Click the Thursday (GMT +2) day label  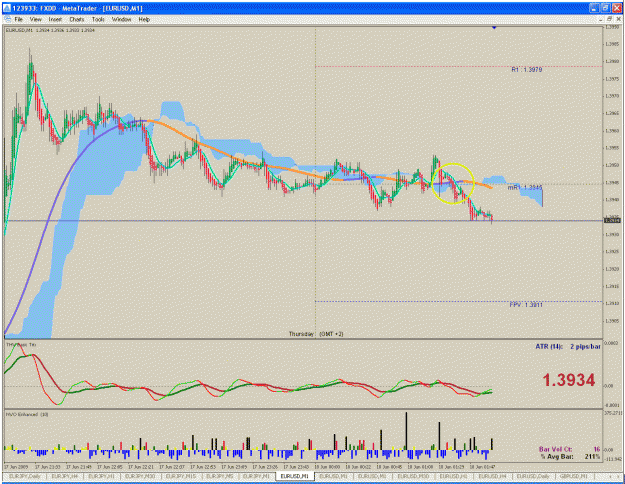(x=316, y=334)
